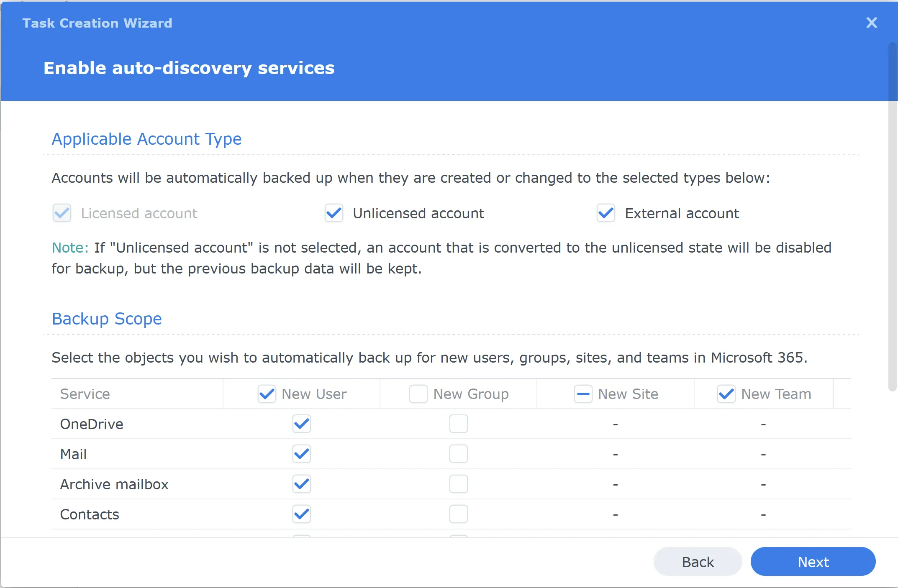Select the Contacts row label
This screenshot has width=898, height=588.
pos(90,514)
